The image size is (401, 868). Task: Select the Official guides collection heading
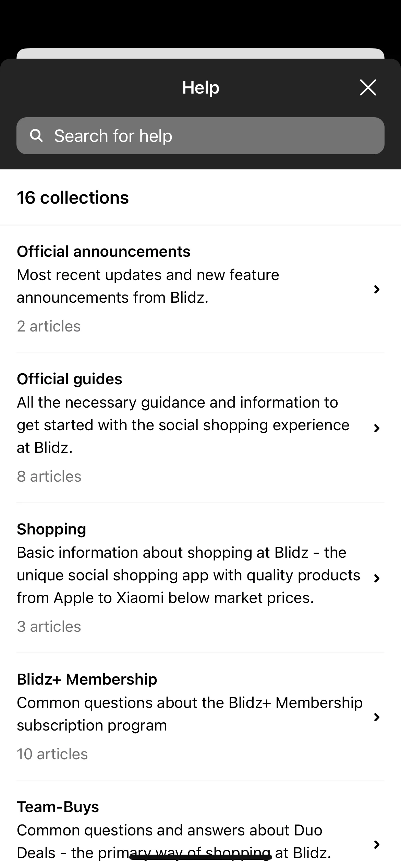pyautogui.click(x=70, y=379)
